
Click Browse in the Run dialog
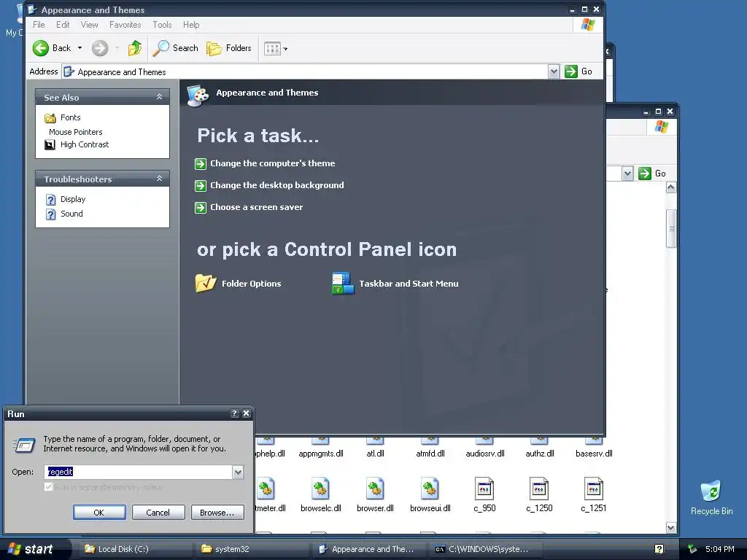pyautogui.click(x=217, y=513)
